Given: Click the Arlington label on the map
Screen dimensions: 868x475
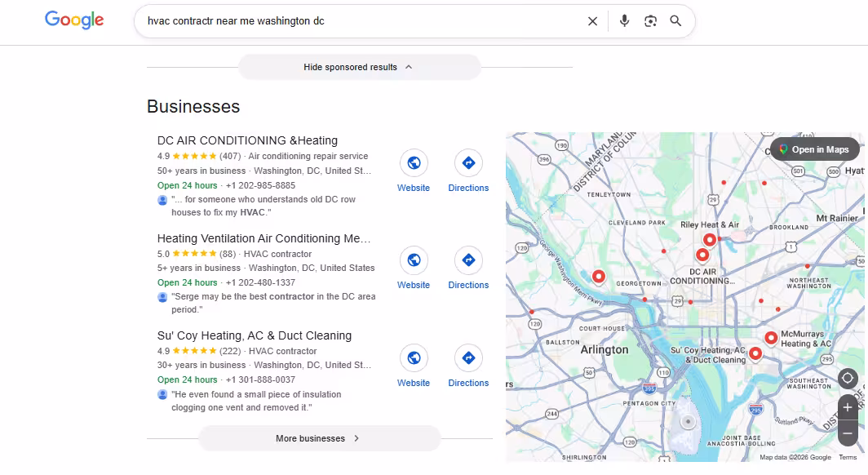Looking at the screenshot, I should (x=604, y=350).
